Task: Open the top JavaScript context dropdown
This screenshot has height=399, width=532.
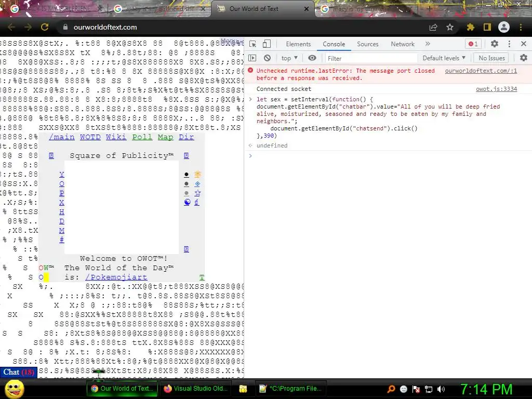Action: point(289,58)
